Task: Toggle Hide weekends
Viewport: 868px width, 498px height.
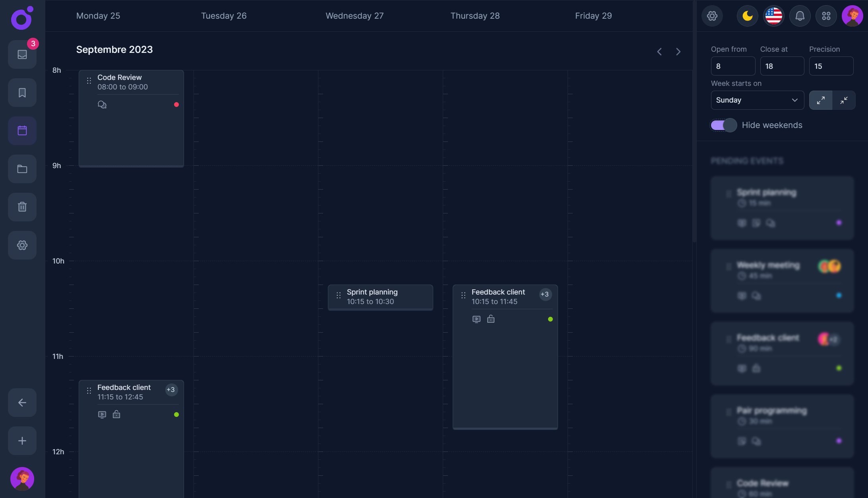Action: tap(723, 125)
